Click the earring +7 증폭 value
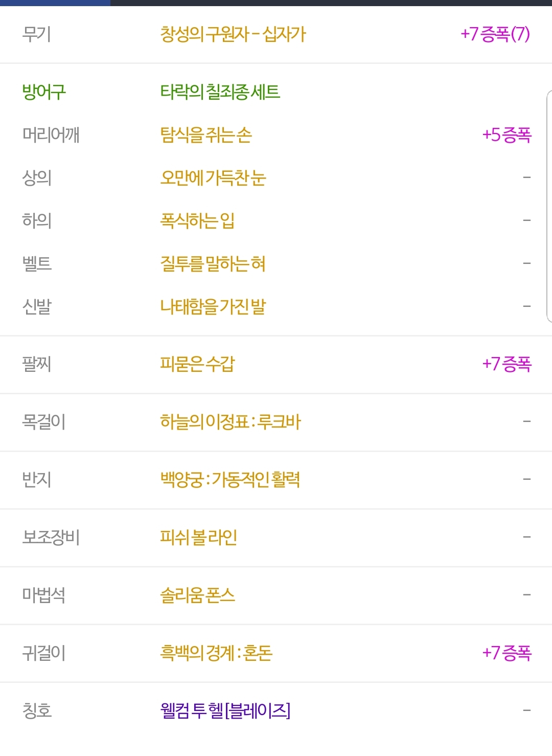The width and height of the screenshot is (552, 756). pyautogui.click(x=507, y=653)
